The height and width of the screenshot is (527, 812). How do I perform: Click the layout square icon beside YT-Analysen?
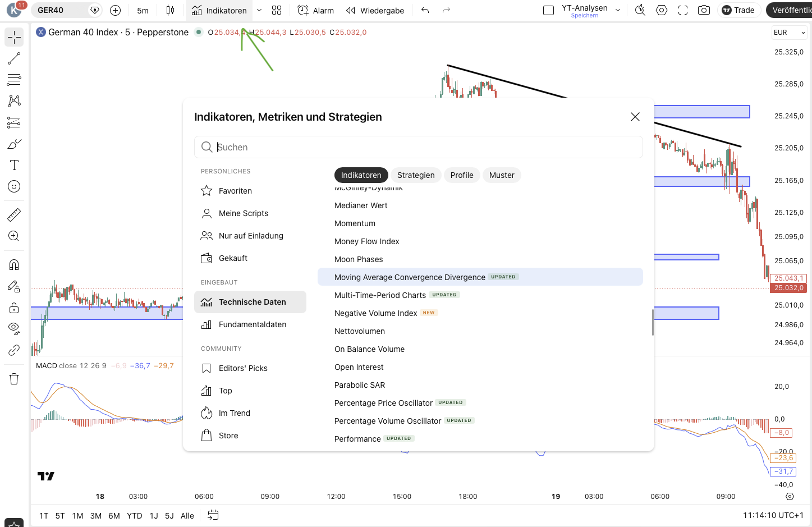point(549,10)
